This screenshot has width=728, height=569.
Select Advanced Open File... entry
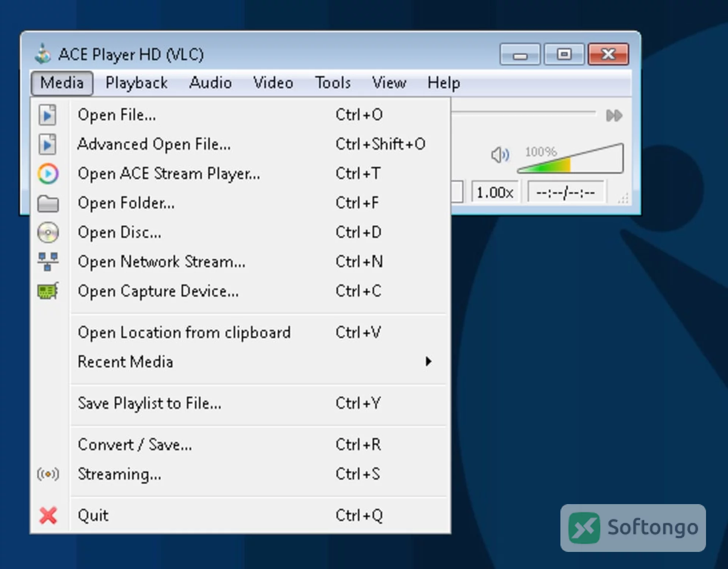240,144
